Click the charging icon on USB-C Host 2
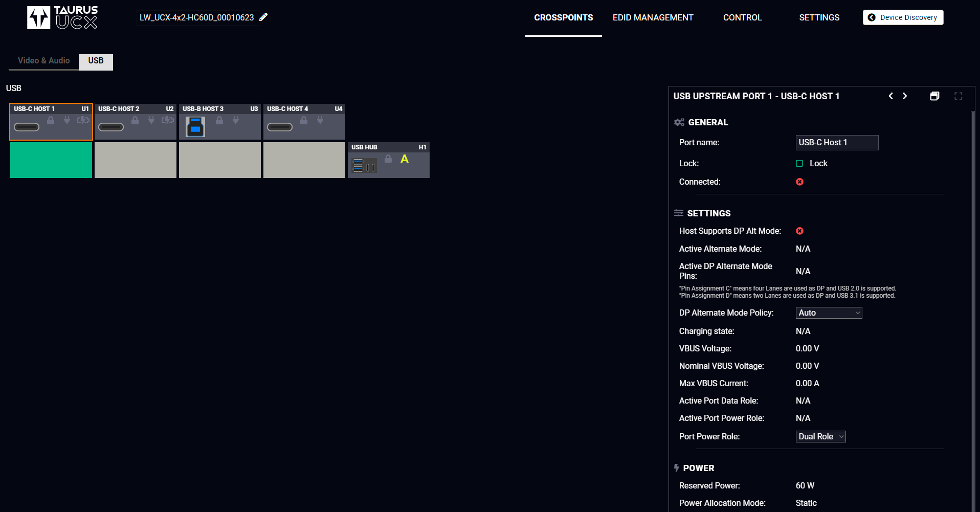Screen dimensions: 980x512 click(x=168, y=120)
